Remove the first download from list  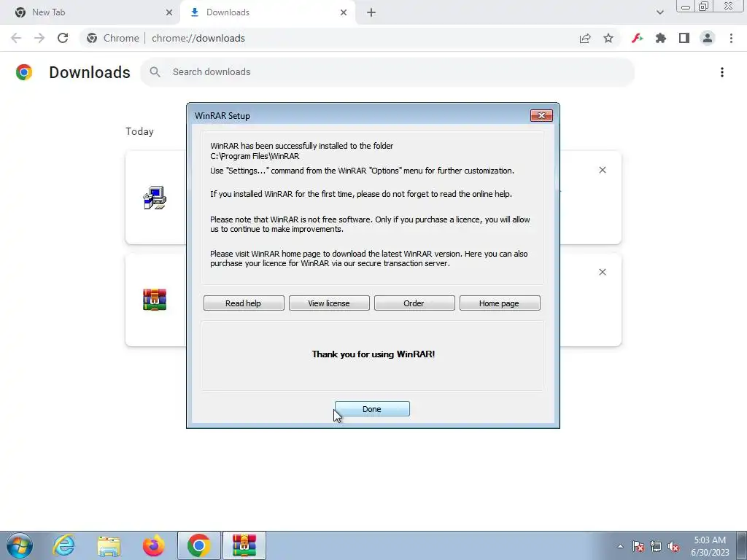tap(602, 170)
